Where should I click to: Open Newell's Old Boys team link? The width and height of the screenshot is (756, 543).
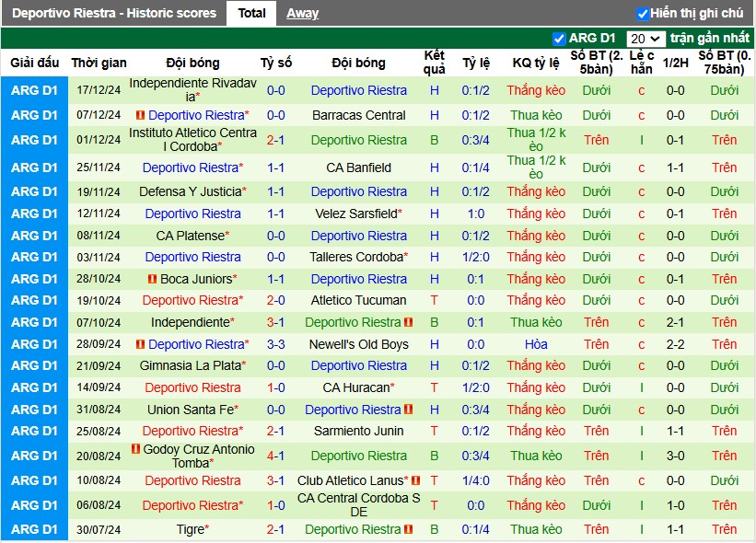[359, 344]
